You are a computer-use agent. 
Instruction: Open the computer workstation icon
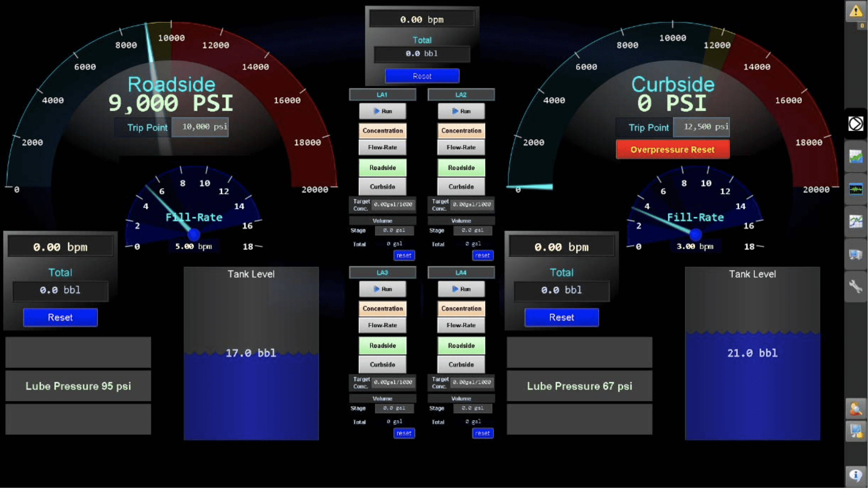[x=856, y=255]
